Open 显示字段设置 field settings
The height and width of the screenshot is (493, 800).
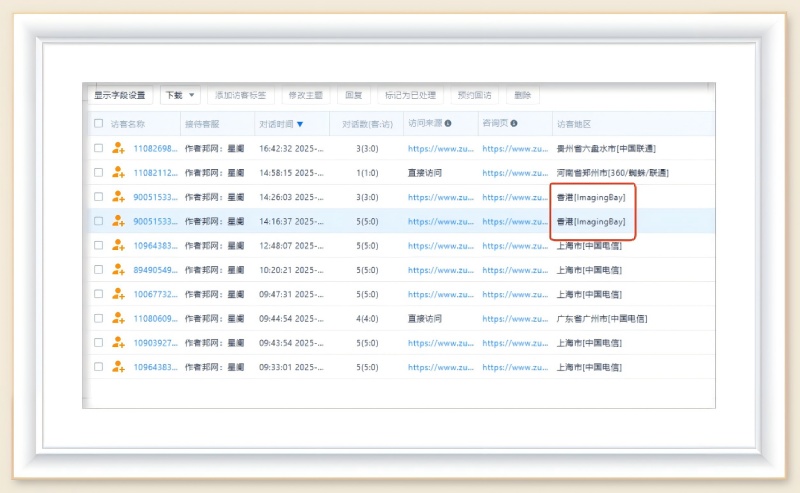[x=120, y=95]
